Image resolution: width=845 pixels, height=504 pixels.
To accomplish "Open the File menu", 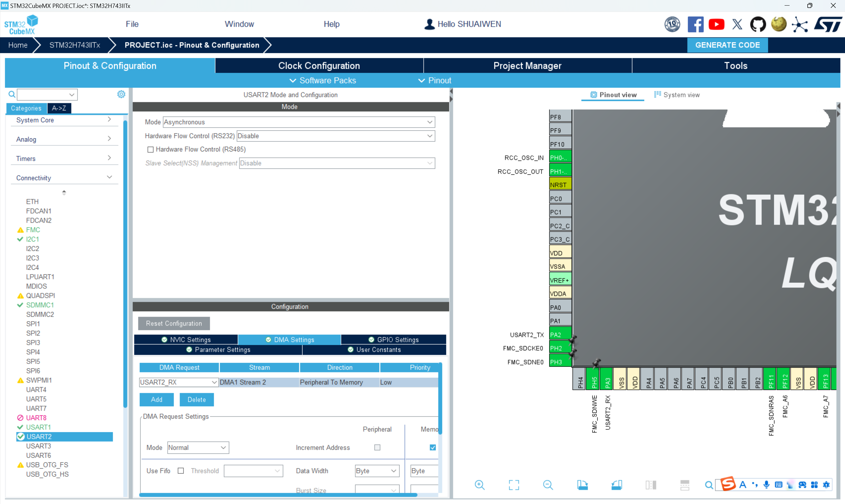I will click(132, 24).
